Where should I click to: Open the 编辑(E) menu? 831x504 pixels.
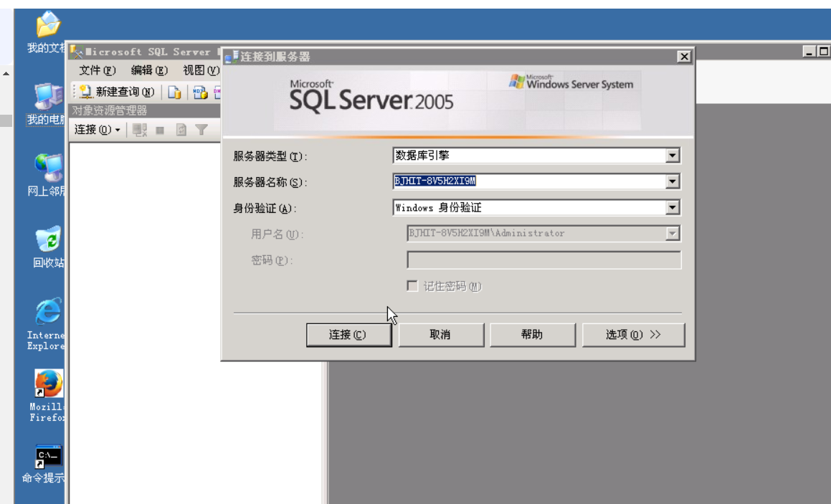149,70
